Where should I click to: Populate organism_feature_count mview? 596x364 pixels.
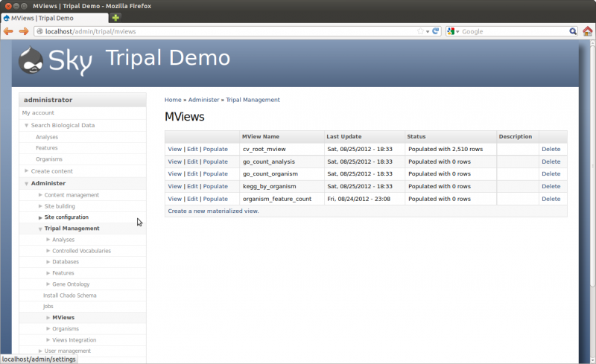(x=215, y=199)
